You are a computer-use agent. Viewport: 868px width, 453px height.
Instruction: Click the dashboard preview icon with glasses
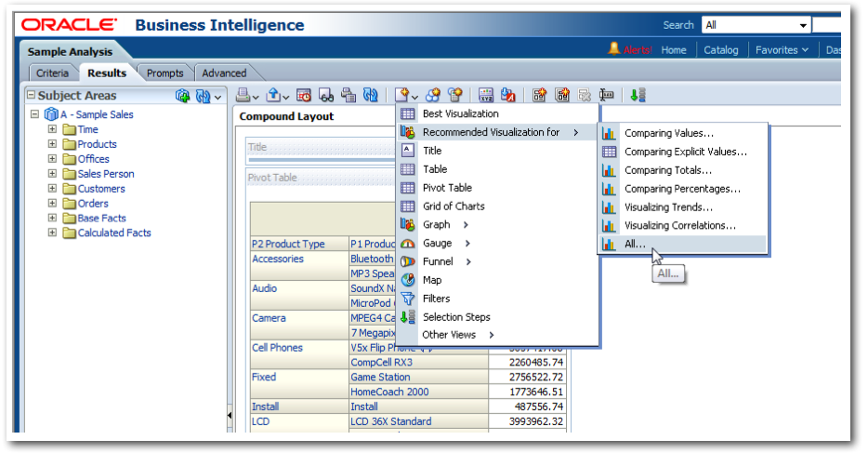326,95
